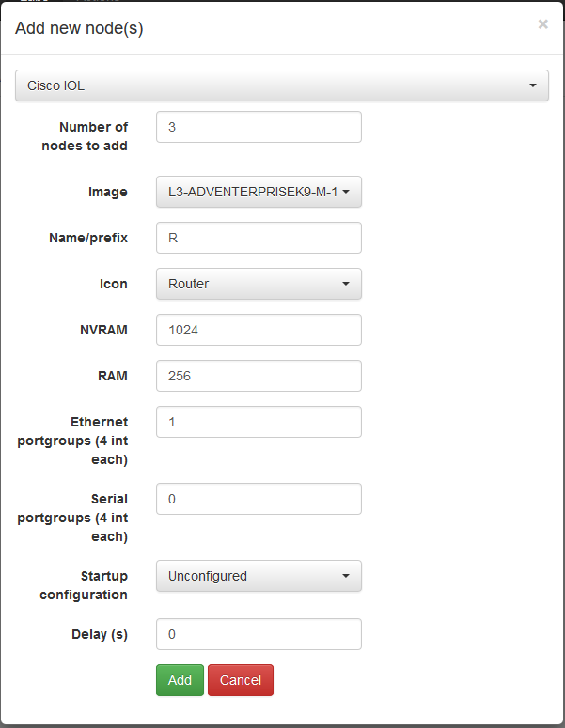Screen dimensions: 565x728
Task: Open the Image selection dropdown
Action: pos(259,192)
